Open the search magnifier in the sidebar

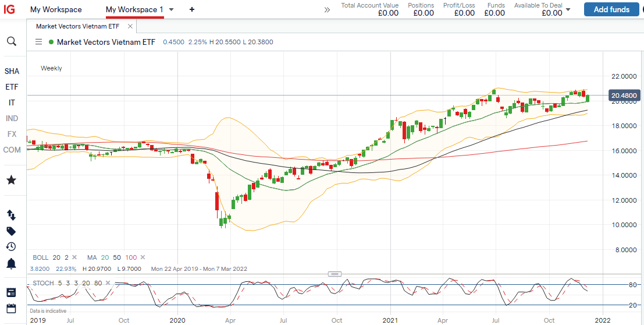tap(11, 41)
